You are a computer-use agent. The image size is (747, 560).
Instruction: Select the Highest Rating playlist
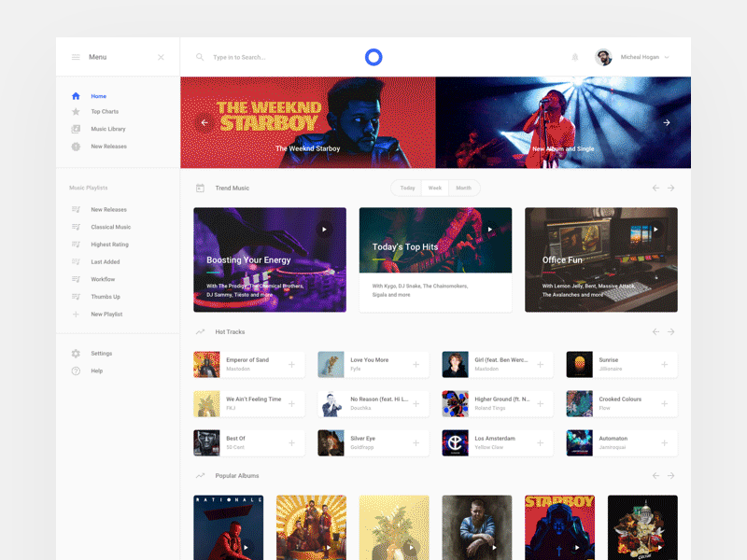(x=109, y=245)
